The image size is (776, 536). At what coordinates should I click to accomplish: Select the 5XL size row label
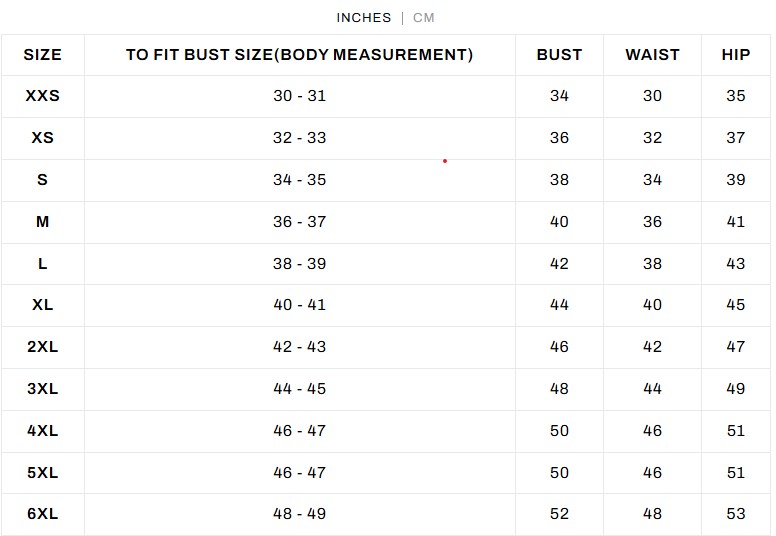[42, 472]
